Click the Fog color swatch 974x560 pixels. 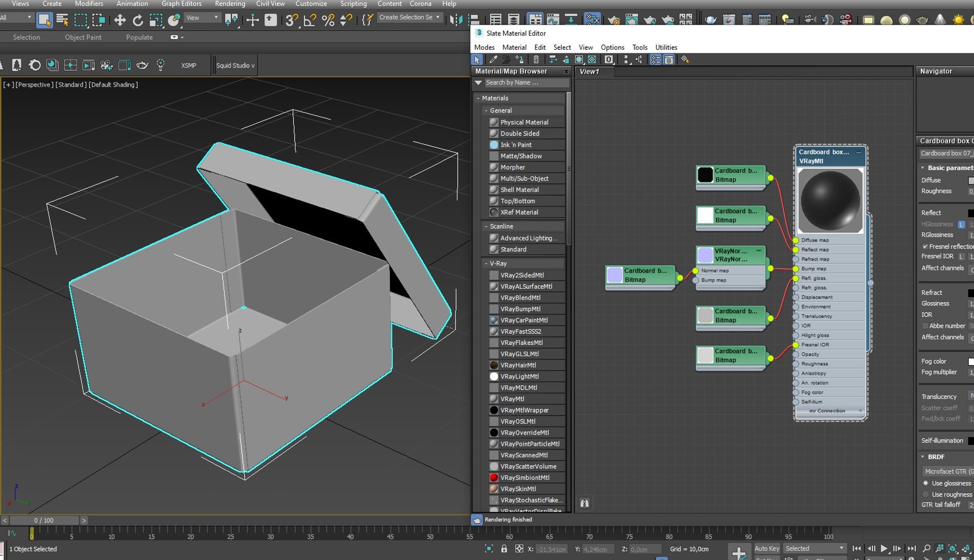point(971,361)
